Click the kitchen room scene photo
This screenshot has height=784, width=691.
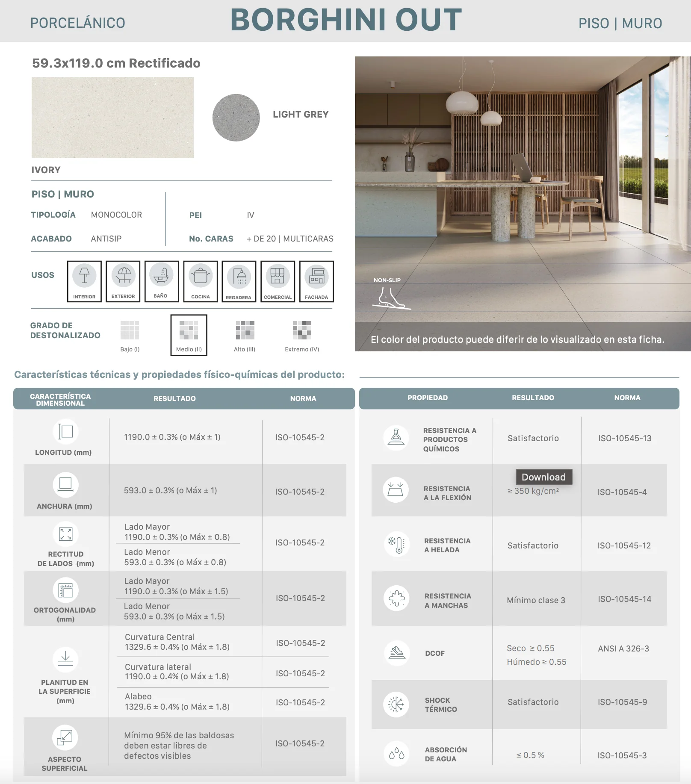pyautogui.click(x=523, y=204)
